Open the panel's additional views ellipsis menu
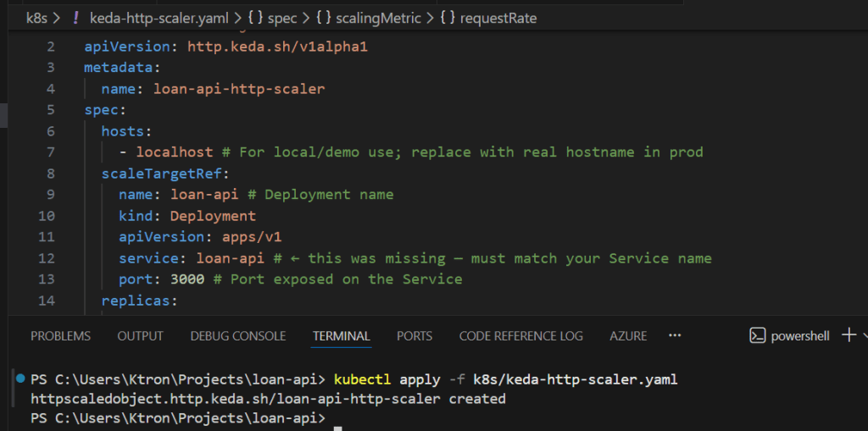 (x=675, y=335)
